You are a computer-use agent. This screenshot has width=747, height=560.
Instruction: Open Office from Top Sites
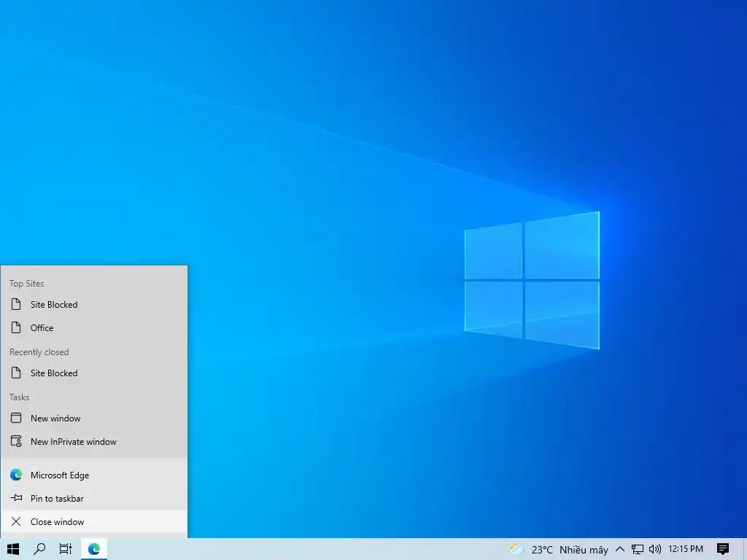tap(94, 327)
